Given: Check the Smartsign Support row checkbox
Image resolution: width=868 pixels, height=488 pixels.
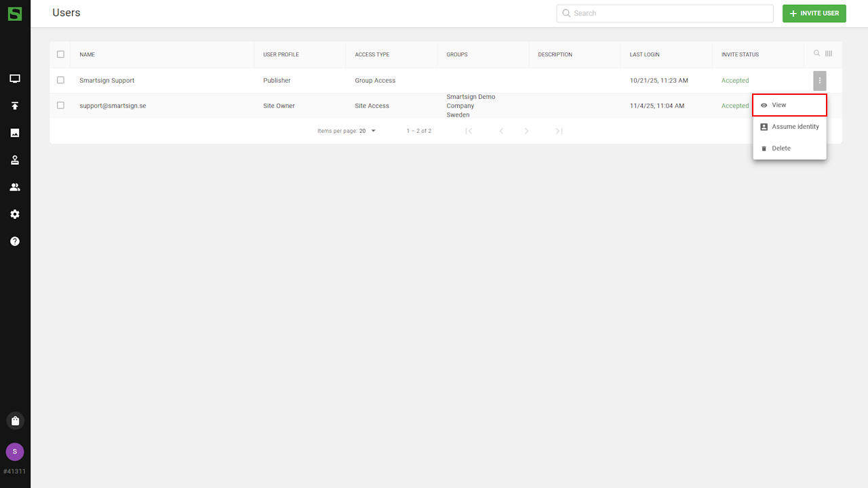Looking at the screenshot, I should 60,80.
